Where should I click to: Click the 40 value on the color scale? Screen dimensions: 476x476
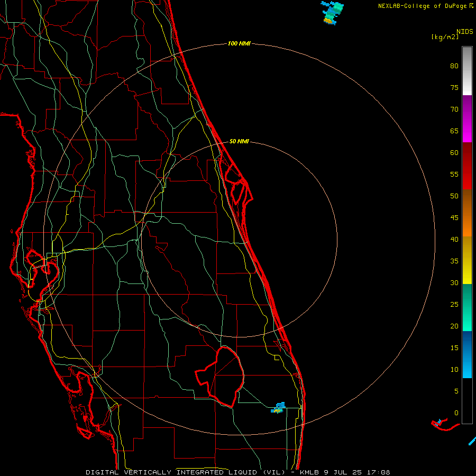[454, 240]
